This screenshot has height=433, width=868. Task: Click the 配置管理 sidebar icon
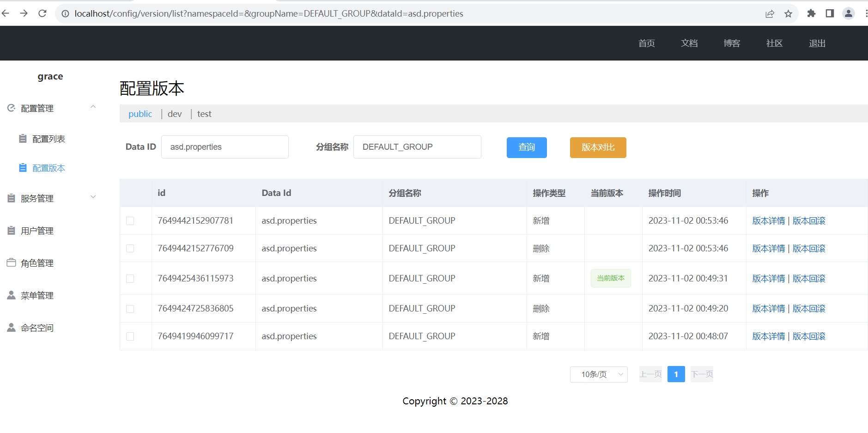tap(11, 108)
